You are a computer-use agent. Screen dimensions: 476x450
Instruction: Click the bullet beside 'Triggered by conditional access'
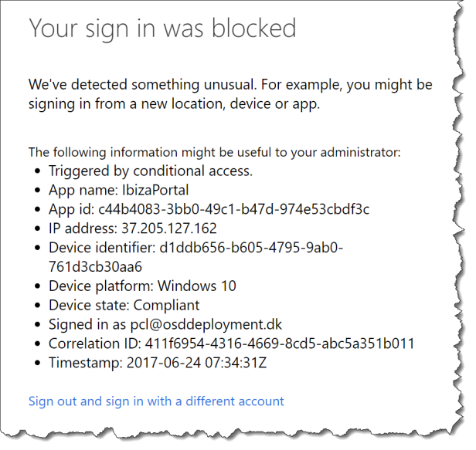tap(37, 171)
